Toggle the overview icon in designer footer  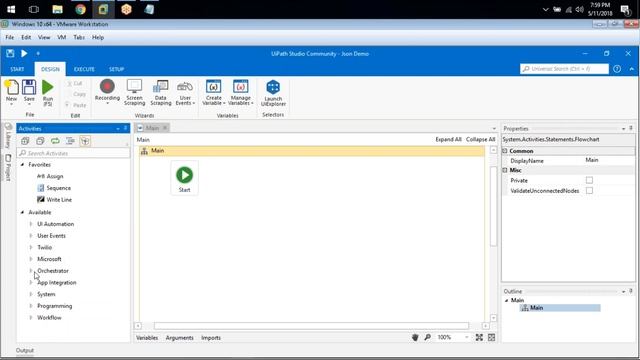tap(491, 337)
